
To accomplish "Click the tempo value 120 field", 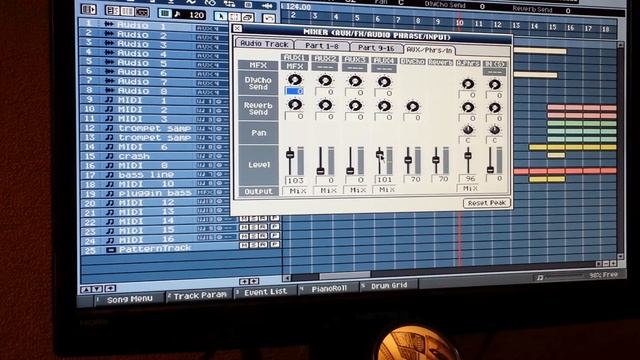I will (196, 15).
